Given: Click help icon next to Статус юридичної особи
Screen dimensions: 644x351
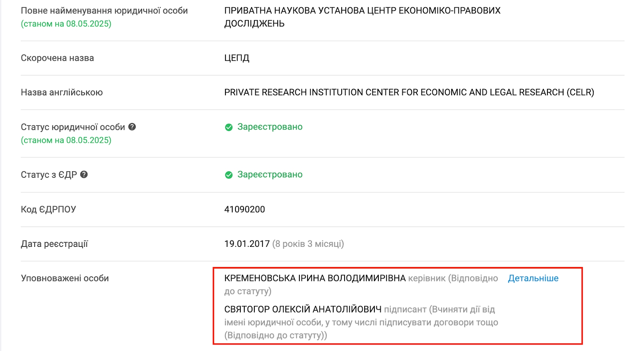Looking at the screenshot, I should point(132,127).
